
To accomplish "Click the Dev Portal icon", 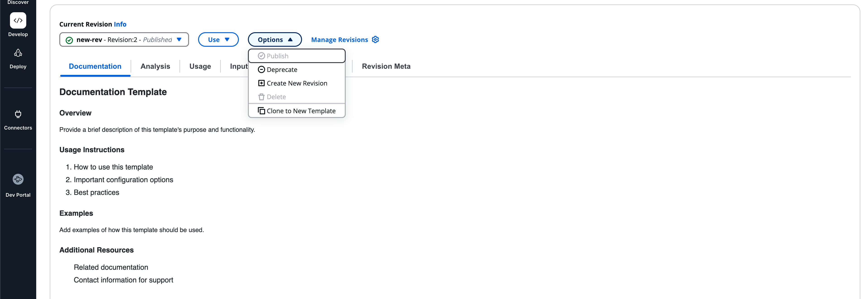I will tap(18, 179).
